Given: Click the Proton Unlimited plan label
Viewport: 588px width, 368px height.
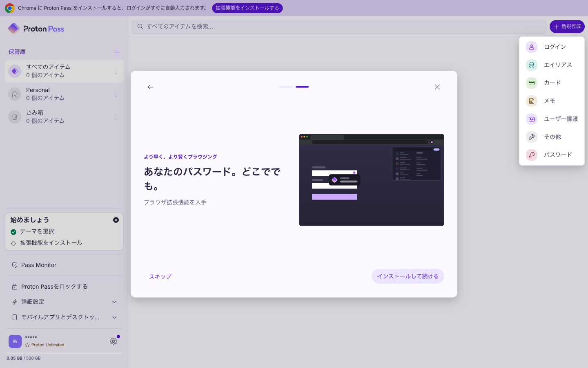Looking at the screenshot, I should click(45, 345).
